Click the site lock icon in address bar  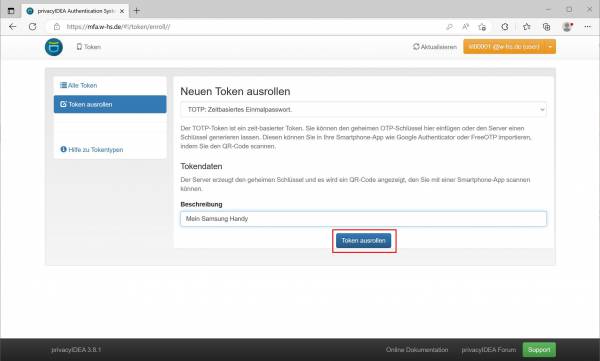coord(57,27)
